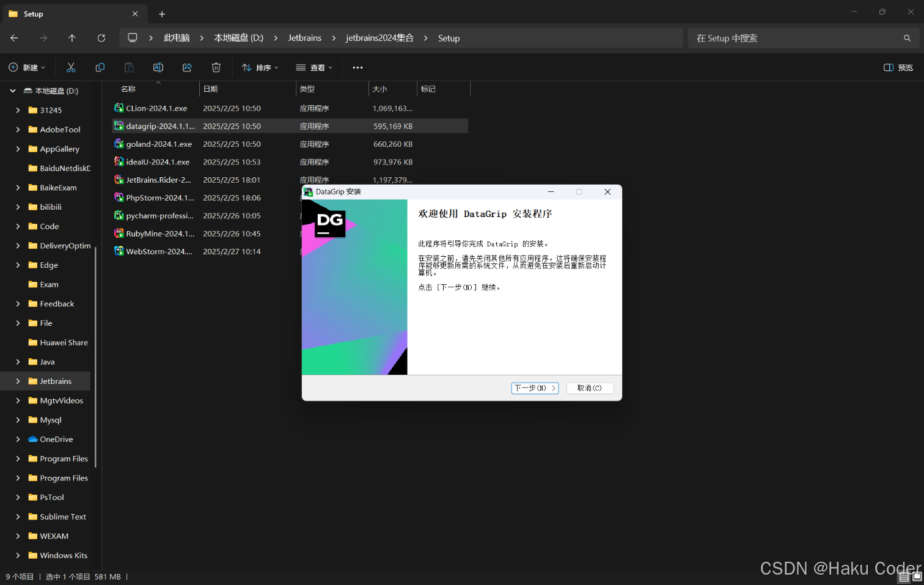
Task: Click the OneDrive cloud icon in tree
Action: [x=33, y=440]
